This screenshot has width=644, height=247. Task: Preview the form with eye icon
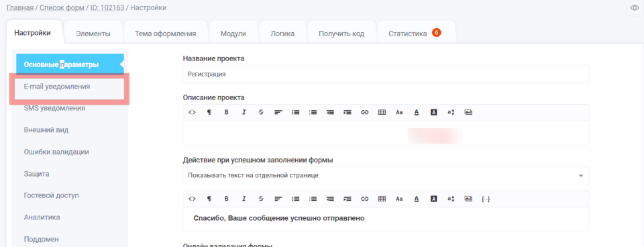coord(635,8)
